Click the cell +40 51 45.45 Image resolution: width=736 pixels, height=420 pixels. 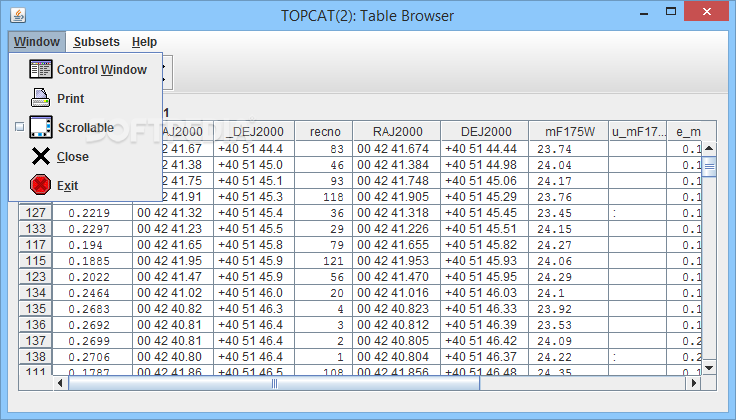[x=485, y=213]
